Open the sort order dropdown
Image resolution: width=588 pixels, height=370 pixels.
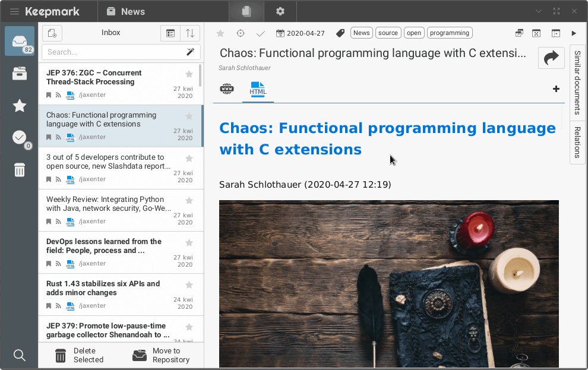pos(190,33)
